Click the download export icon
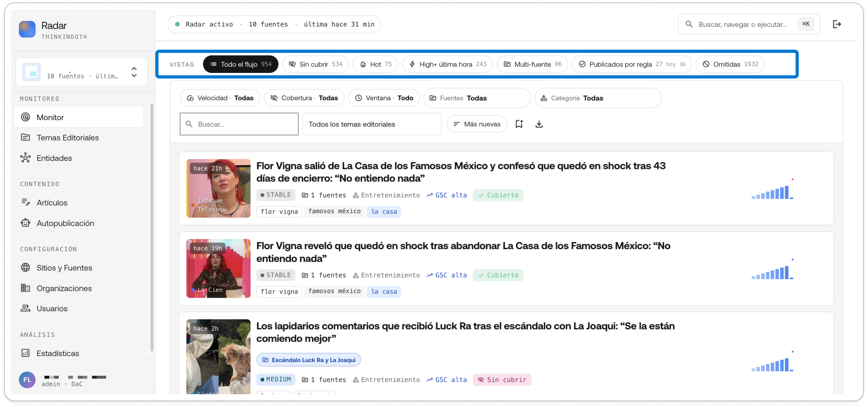 (539, 124)
